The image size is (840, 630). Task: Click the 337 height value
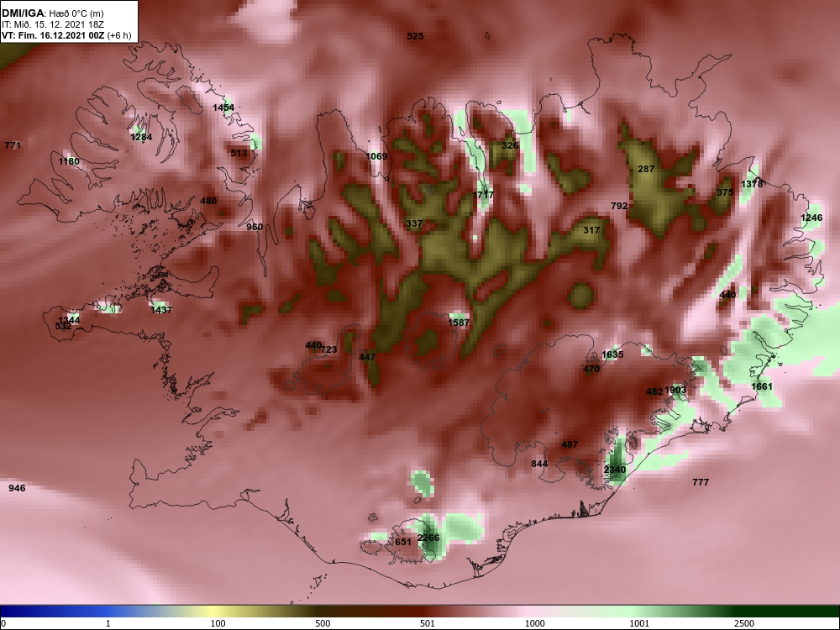click(x=414, y=223)
